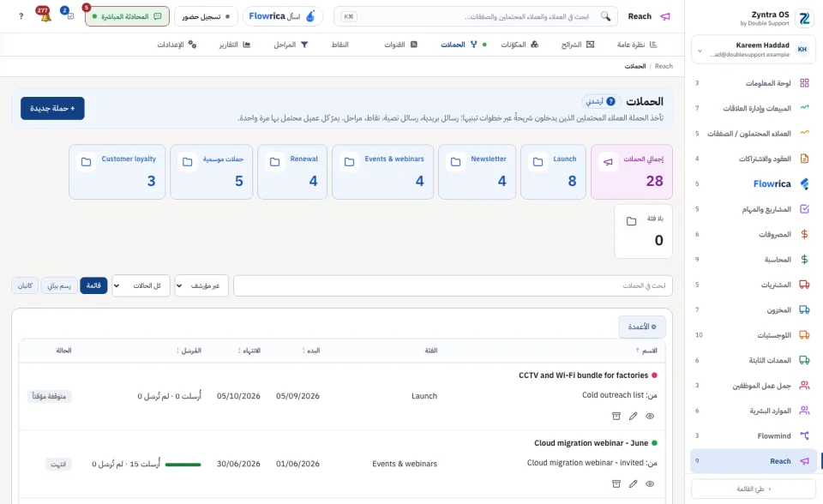Filter by Renewal category card
This screenshot has height=504, width=823.
pos(292,171)
